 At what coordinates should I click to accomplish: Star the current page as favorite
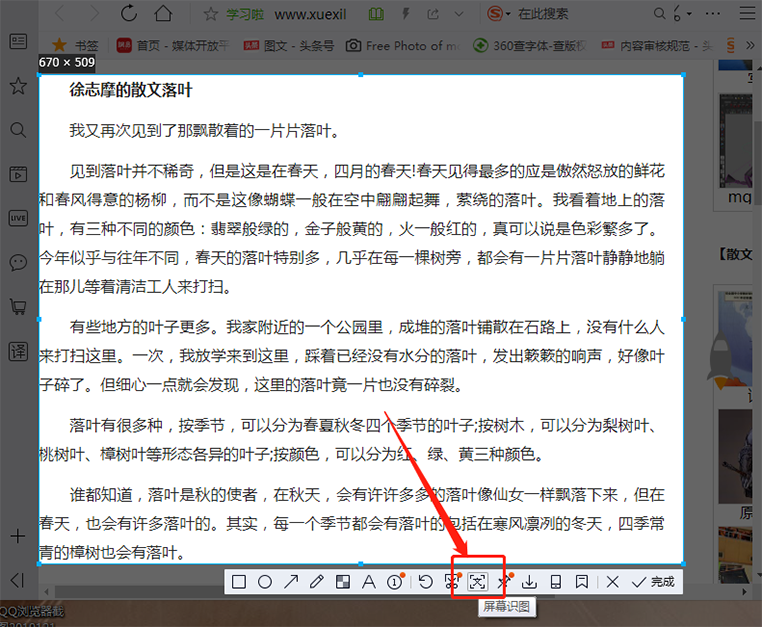point(210,14)
